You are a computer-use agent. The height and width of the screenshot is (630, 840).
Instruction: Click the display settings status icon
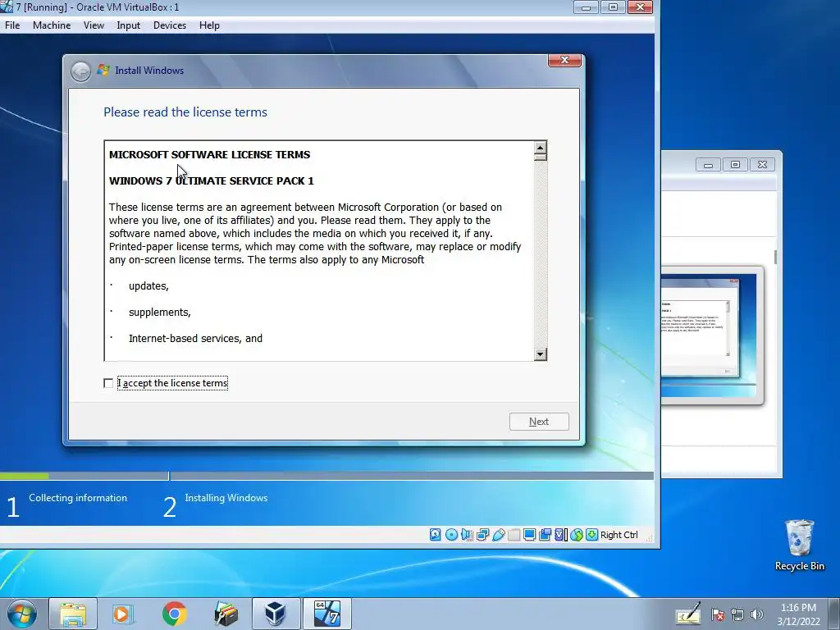(529, 535)
